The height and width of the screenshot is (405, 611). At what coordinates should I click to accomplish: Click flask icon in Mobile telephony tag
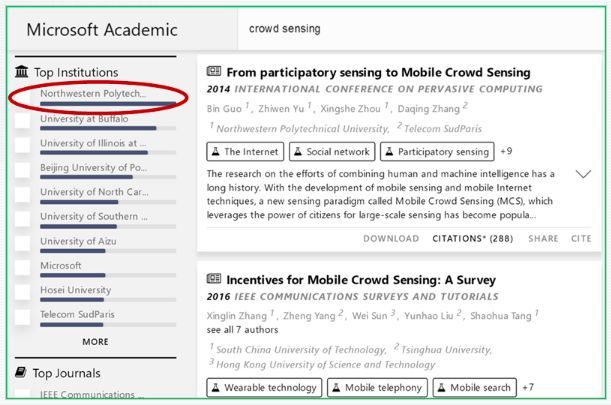click(x=336, y=387)
